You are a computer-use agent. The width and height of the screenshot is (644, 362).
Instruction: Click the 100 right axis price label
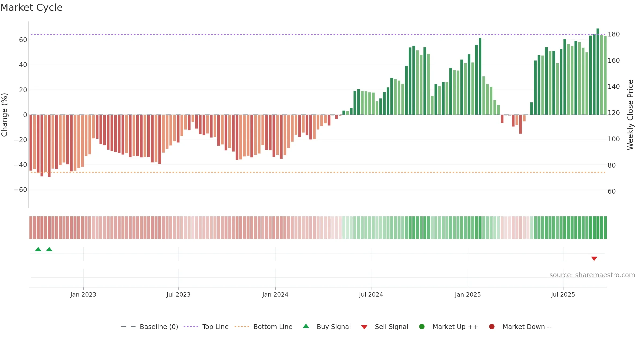(x=614, y=139)
